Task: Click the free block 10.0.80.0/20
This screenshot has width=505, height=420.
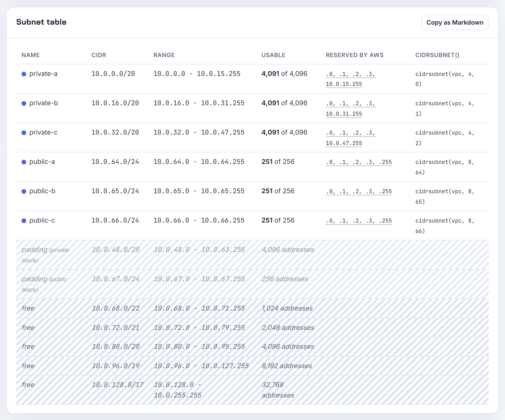Action: pyautogui.click(x=116, y=347)
